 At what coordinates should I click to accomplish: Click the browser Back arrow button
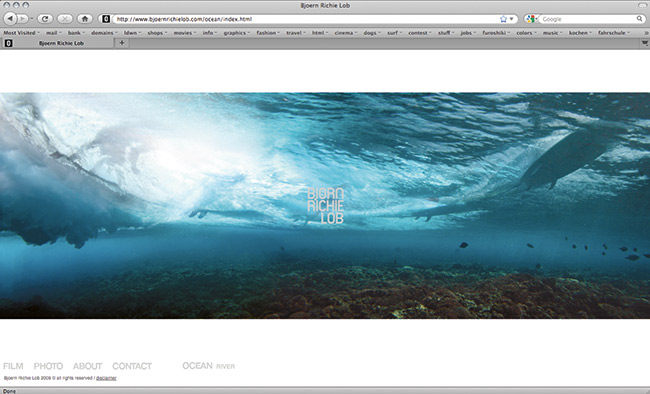10,19
